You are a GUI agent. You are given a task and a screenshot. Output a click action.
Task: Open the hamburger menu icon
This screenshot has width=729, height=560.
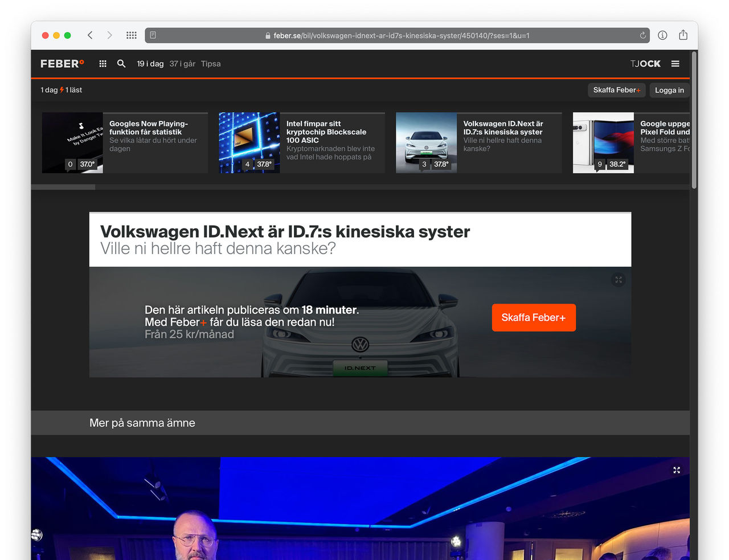pos(675,64)
